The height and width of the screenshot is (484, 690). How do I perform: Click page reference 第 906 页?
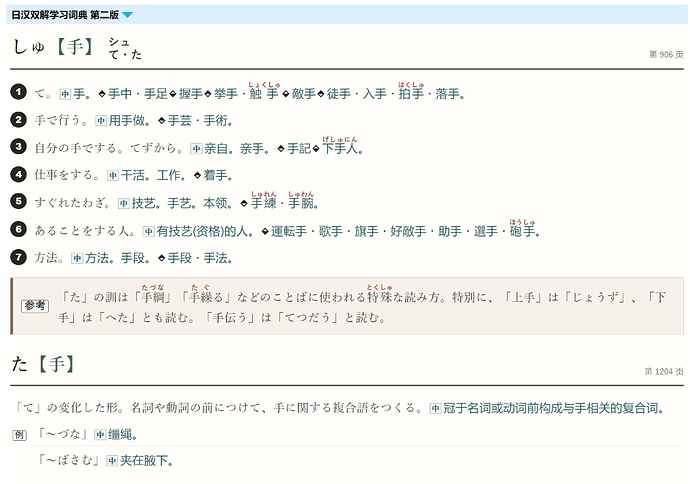coord(666,55)
